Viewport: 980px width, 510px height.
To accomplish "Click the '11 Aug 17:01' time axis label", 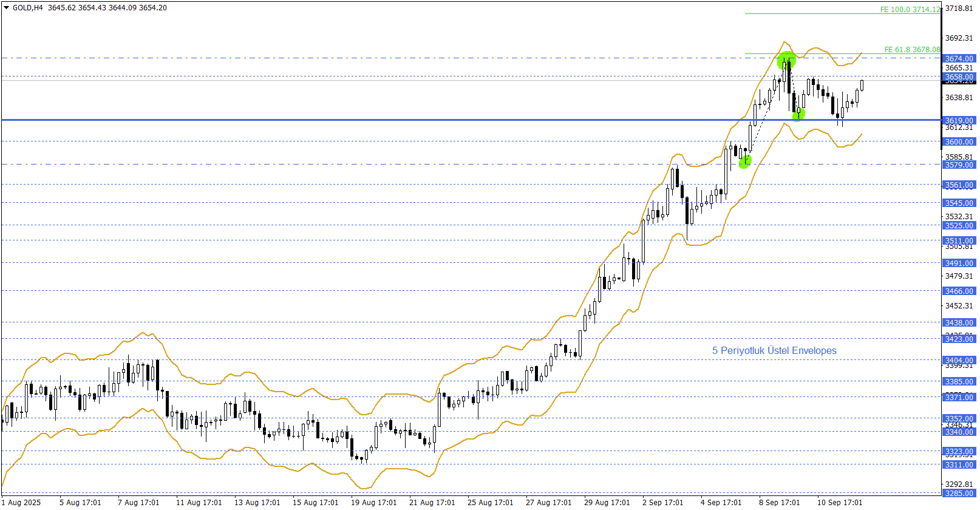I will (199, 503).
